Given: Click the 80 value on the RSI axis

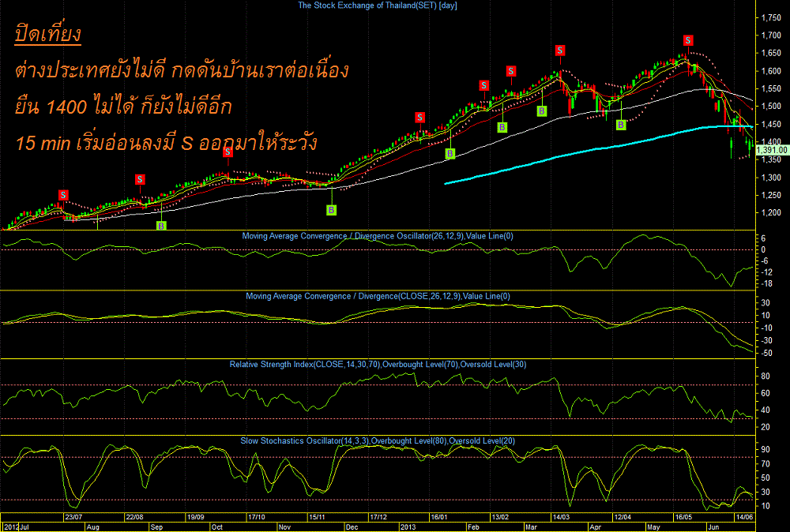Looking at the screenshot, I should pos(765,377).
